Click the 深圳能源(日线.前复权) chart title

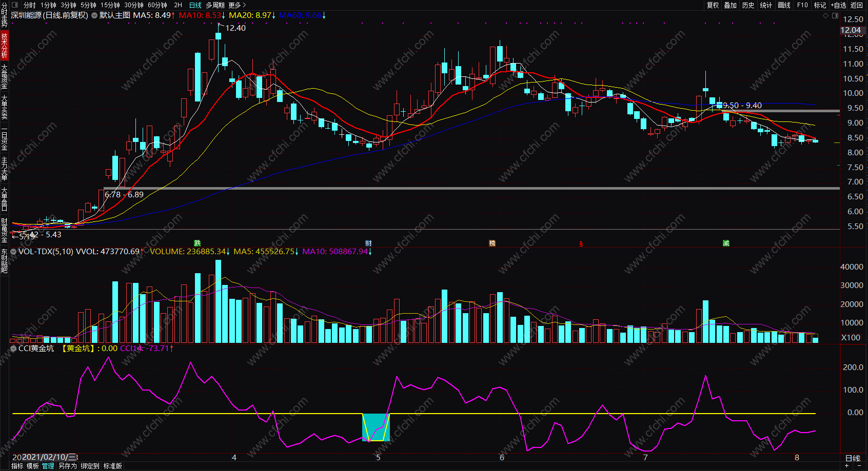click(50, 15)
